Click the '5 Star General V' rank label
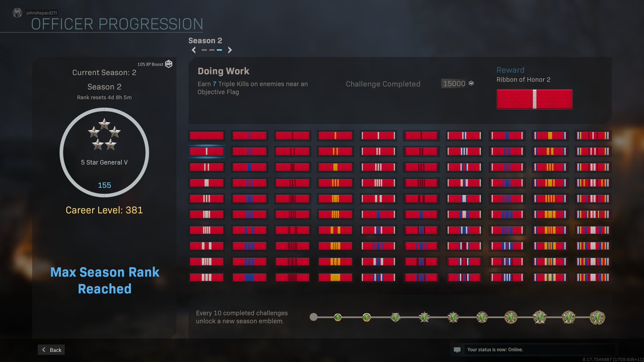 (x=104, y=162)
